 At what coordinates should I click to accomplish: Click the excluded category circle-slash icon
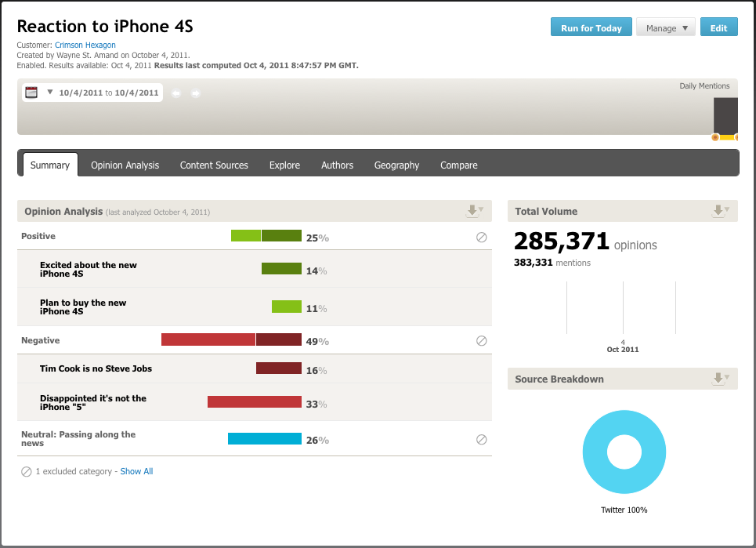click(x=27, y=472)
